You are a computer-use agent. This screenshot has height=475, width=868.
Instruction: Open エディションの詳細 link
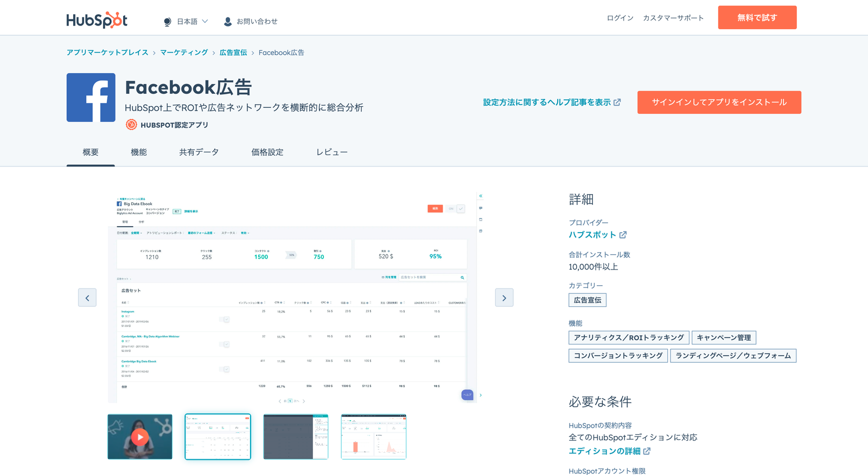click(x=604, y=451)
